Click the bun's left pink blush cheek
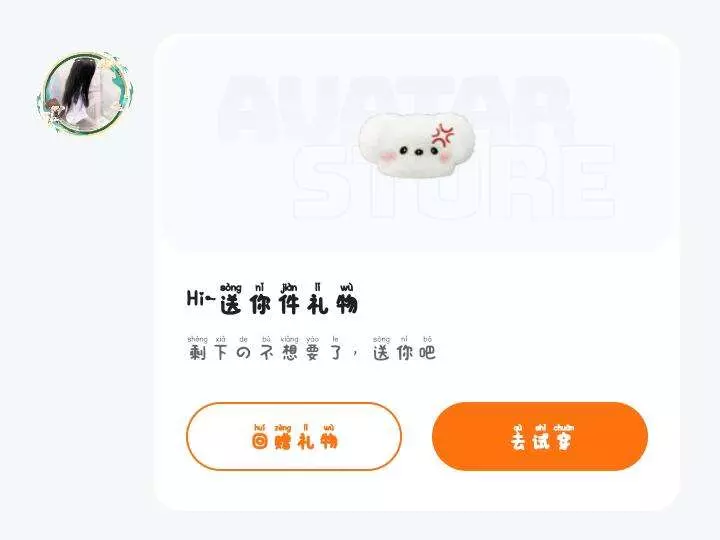720x540 pixels. tap(388, 157)
